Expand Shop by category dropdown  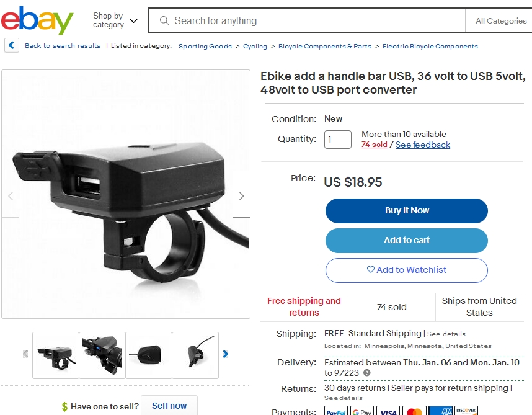[x=115, y=20]
